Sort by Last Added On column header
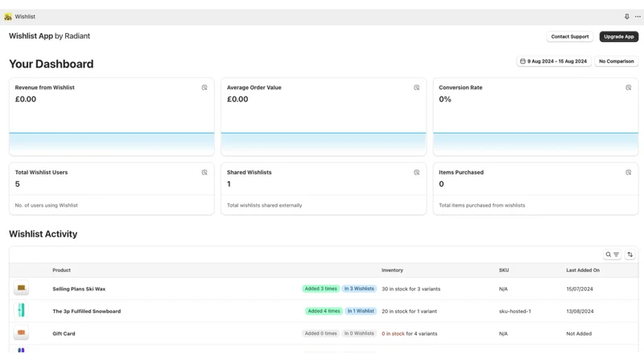This screenshot has width=644, height=362. (x=583, y=270)
